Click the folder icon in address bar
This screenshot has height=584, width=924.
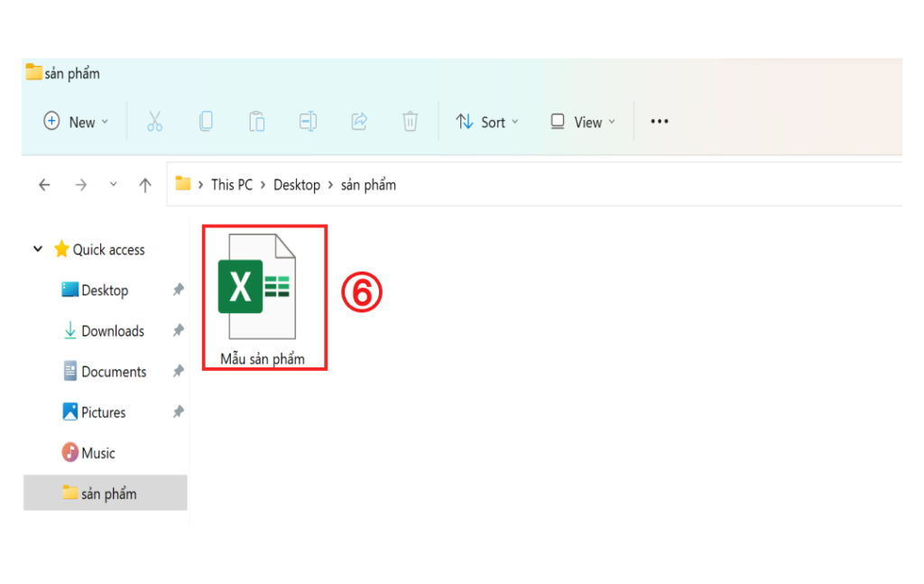click(x=183, y=184)
